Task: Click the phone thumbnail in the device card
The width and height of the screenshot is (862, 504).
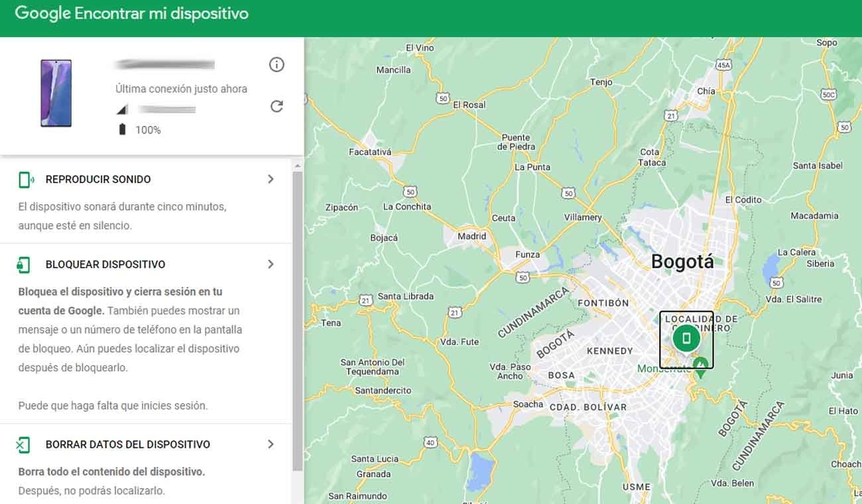Action: tap(56, 93)
